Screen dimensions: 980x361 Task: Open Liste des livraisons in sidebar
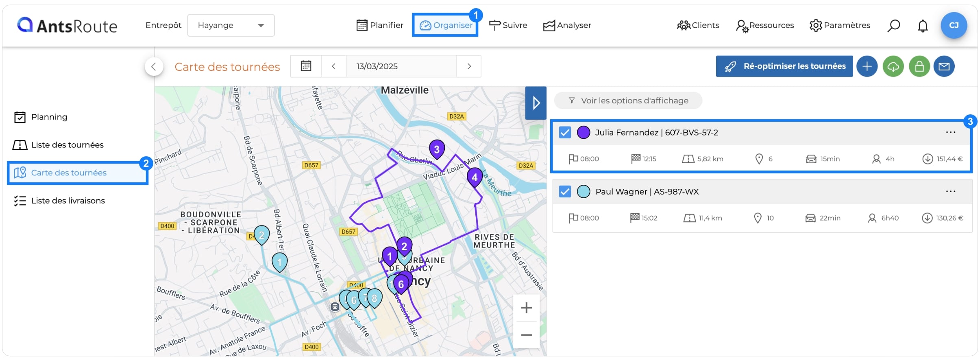(x=59, y=200)
